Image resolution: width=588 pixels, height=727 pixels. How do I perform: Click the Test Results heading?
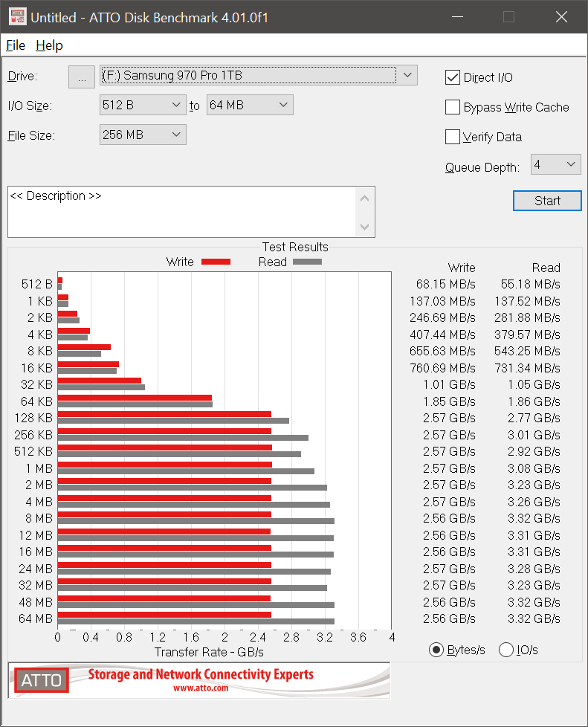coord(295,247)
